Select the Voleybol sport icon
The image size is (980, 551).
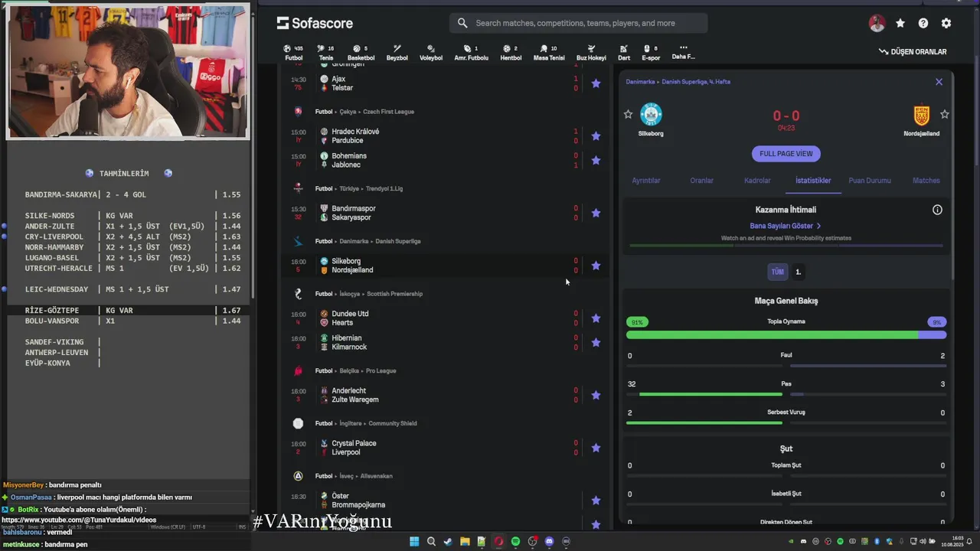[x=431, y=53]
